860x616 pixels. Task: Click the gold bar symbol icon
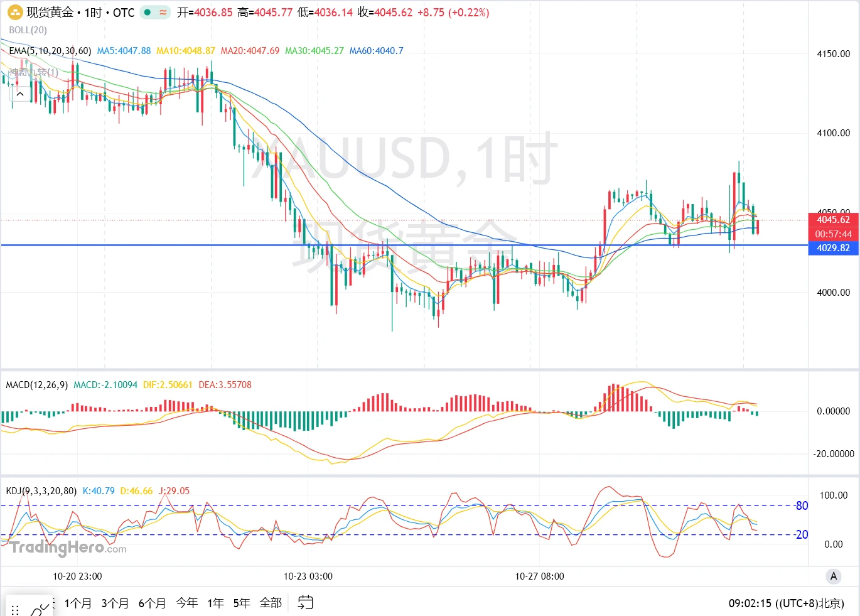[x=15, y=12]
